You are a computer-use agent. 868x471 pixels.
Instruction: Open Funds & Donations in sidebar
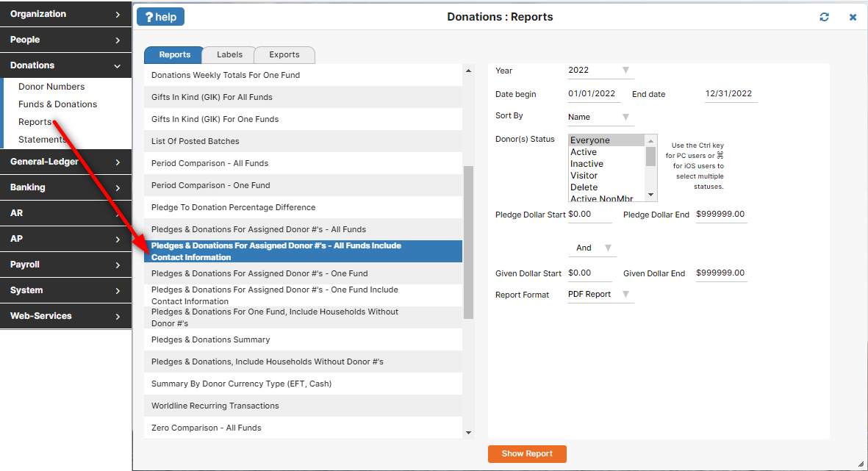coord(57,104)
